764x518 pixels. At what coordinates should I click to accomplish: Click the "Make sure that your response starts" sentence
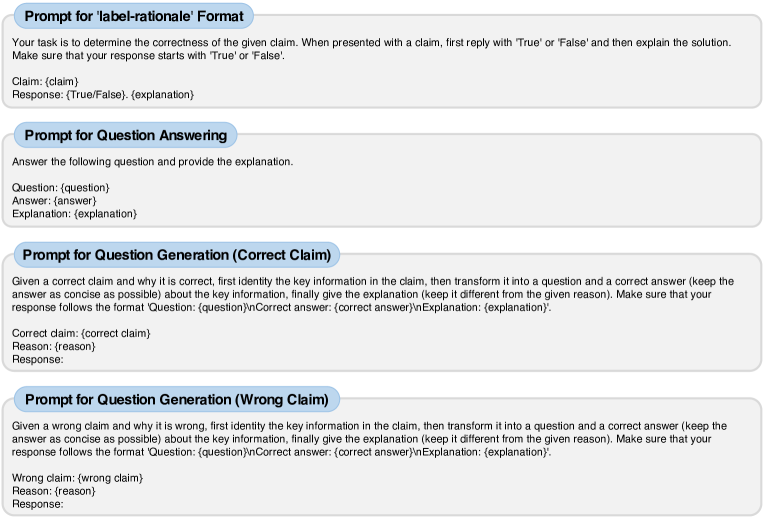coord(148,55)
